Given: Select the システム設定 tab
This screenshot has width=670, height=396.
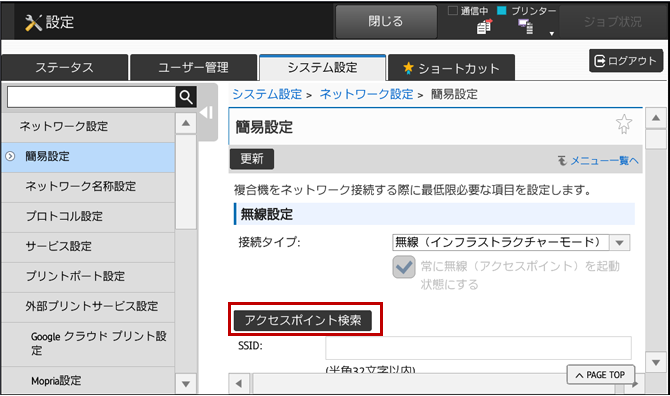Looking at the screenshot, I should (323, 67).
